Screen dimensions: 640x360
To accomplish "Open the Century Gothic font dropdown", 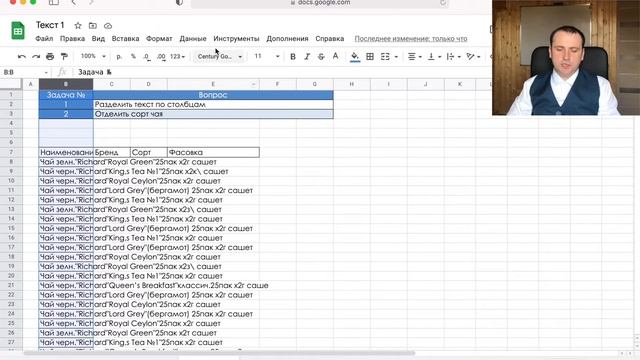I will coord(220,56).
